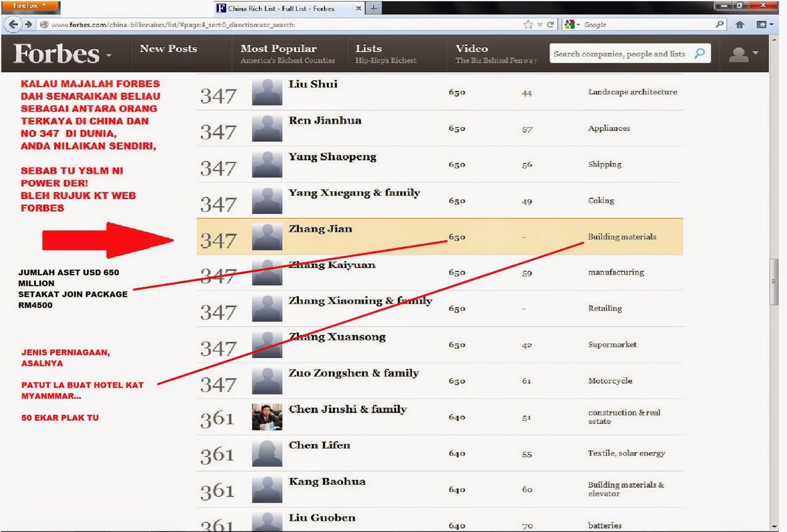
Task: Open Lists in Forbes navigation
Action: 368,49
